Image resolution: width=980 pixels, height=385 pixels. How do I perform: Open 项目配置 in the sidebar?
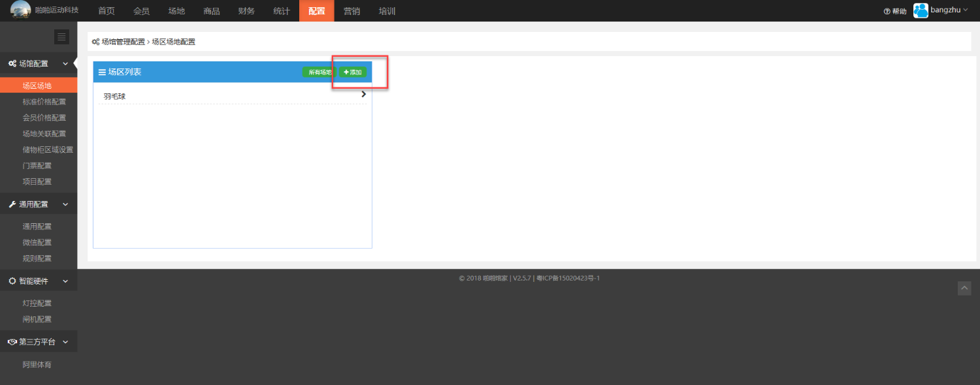(x=39, y=181)
